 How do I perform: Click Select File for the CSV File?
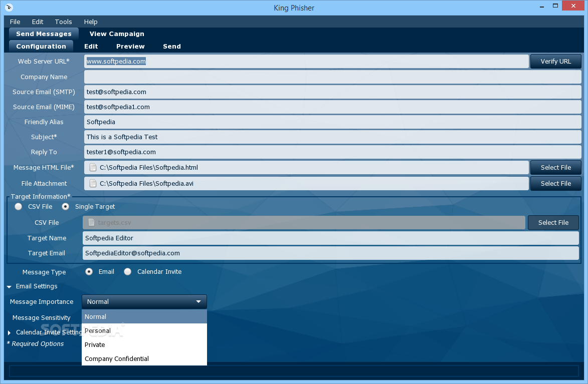pos(553,222)
